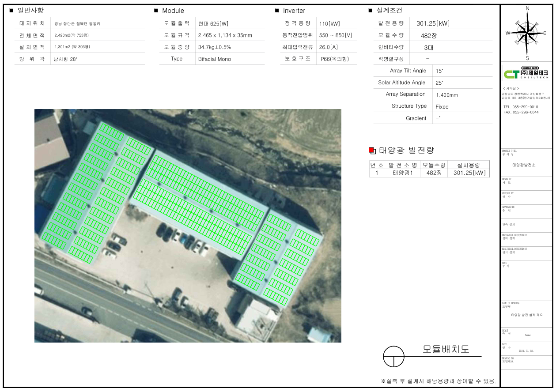The image size is (556, 392).
Task: Select the Array Tilt Angle row label
Action: click(402, 71)
